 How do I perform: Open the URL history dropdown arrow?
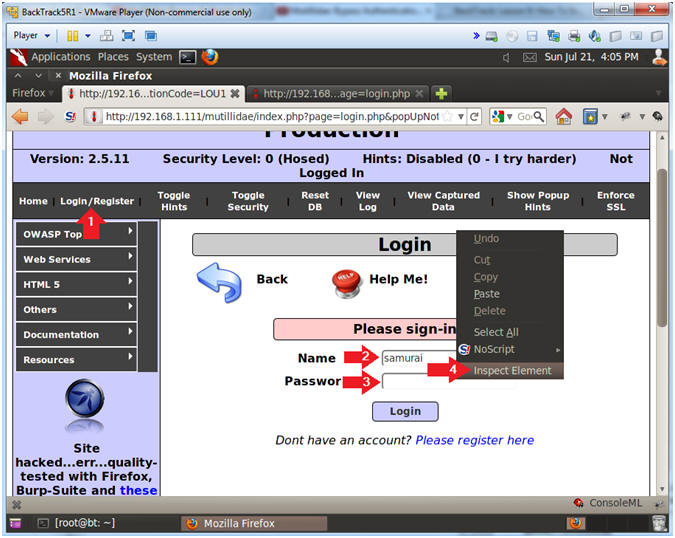coord(461,116)
